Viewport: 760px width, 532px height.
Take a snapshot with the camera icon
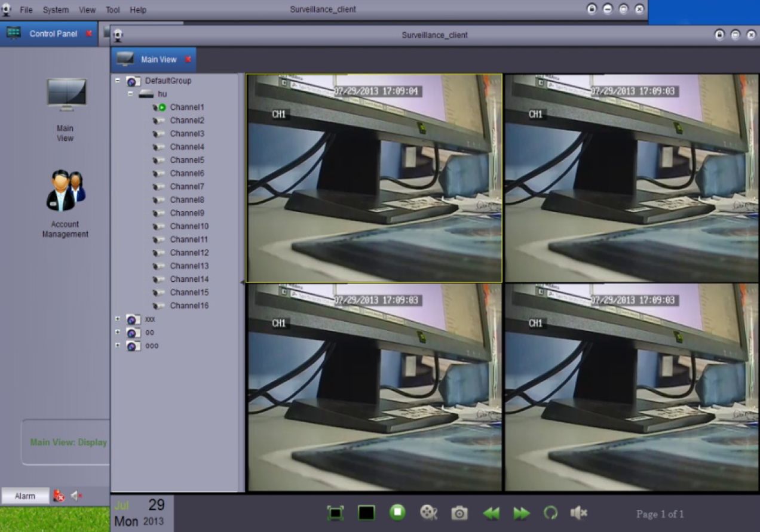click(x=459, y=513)
